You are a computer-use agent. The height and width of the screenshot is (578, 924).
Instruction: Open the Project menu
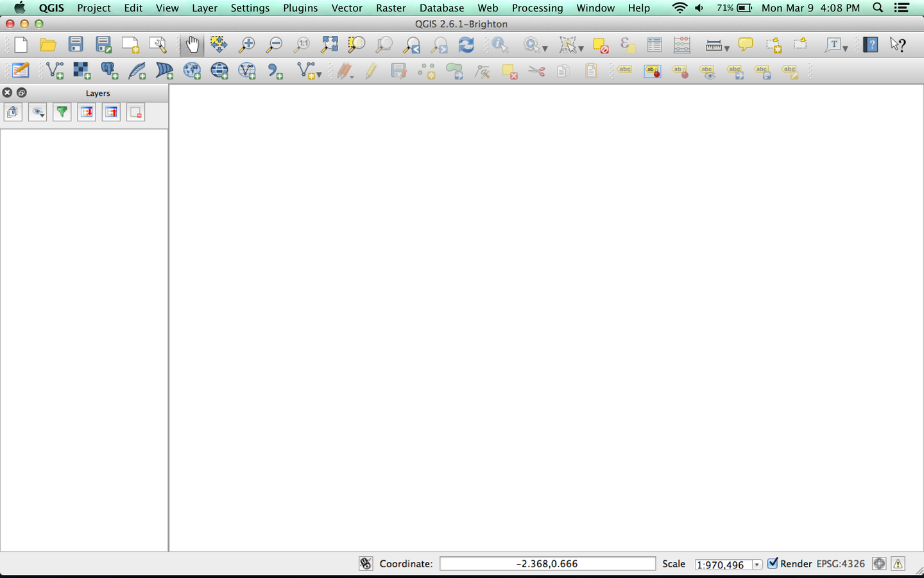click(x=94, y=8)
